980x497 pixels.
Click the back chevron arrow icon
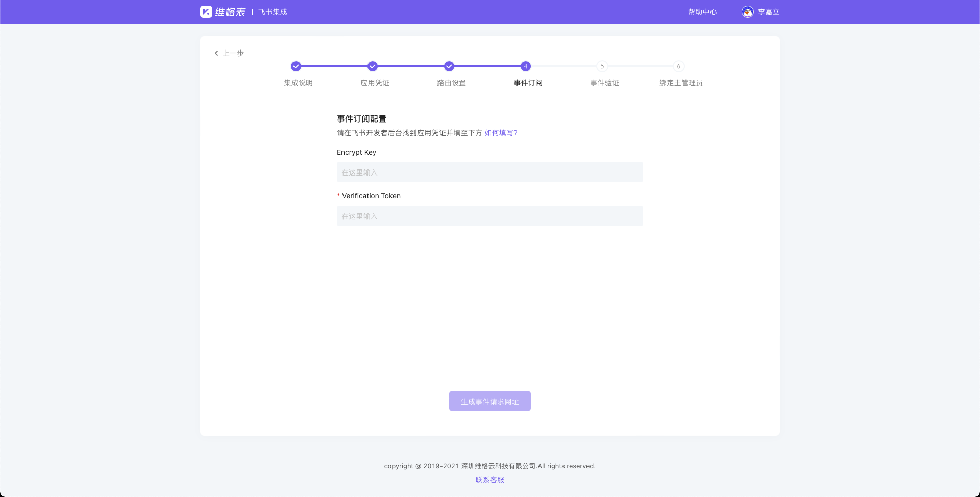[216, 53]
